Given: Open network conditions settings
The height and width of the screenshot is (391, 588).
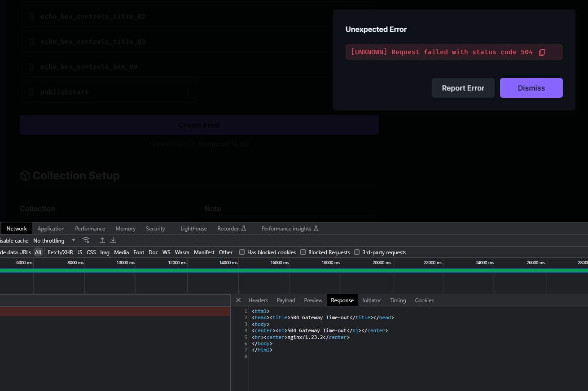Looking at the screenshot, I should tap(86, 240).
